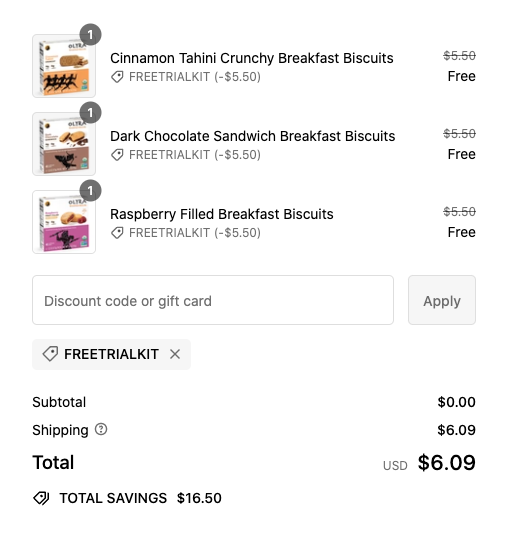Screen dimensions: 511x558
Task: Click quantity badge on Cinnamon Tahini thumbnail
Action: 90,35
